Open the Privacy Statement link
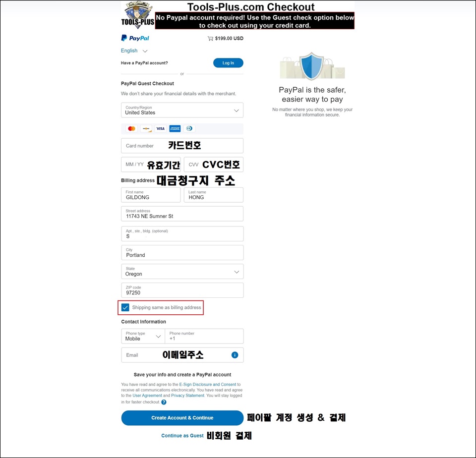 pos(187,396)
